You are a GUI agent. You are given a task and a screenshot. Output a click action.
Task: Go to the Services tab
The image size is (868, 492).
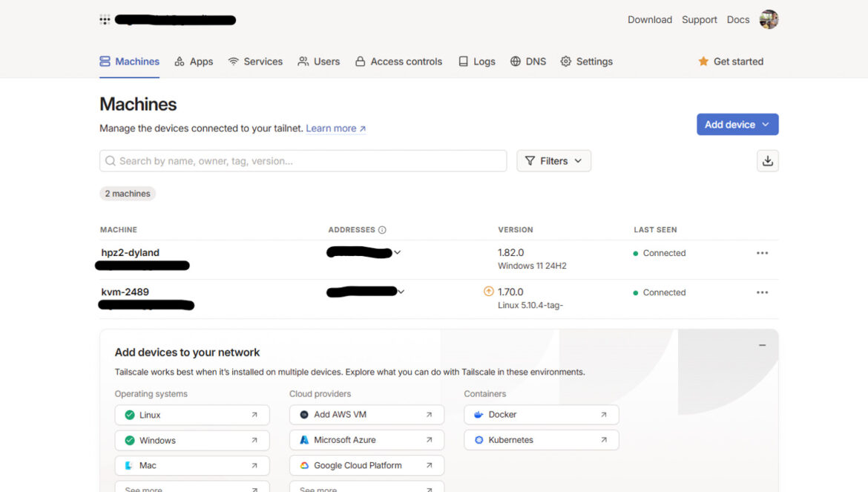coord(255,62)
